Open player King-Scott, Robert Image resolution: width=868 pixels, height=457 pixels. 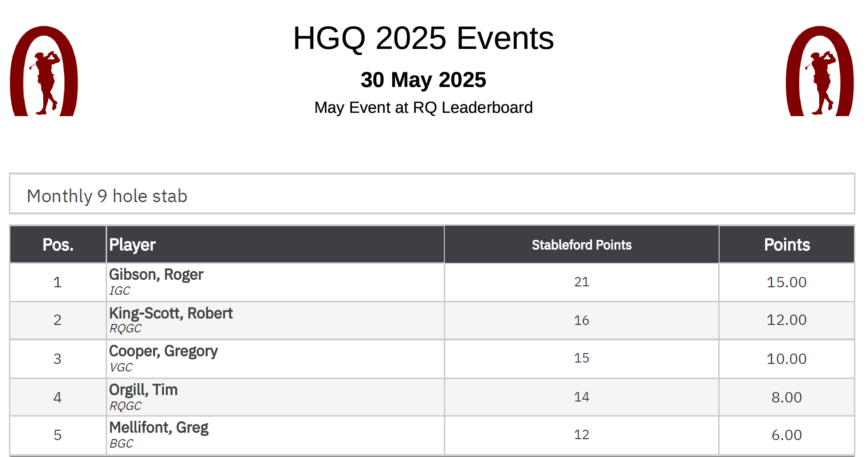pos(171,313)
